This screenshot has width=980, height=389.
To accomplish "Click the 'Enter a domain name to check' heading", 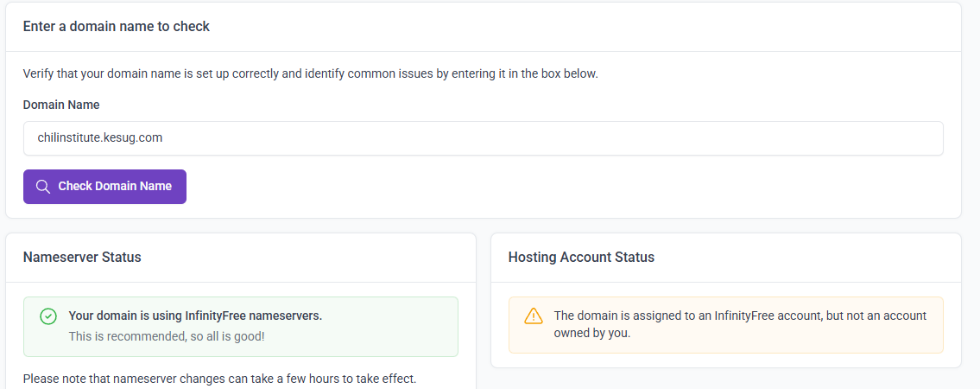I will pos(117,27).
